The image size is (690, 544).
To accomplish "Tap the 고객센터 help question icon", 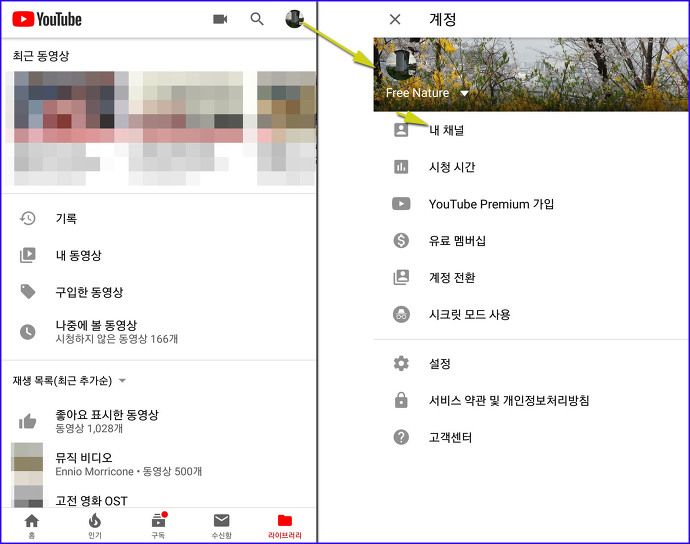I will [x=401, y=437].
